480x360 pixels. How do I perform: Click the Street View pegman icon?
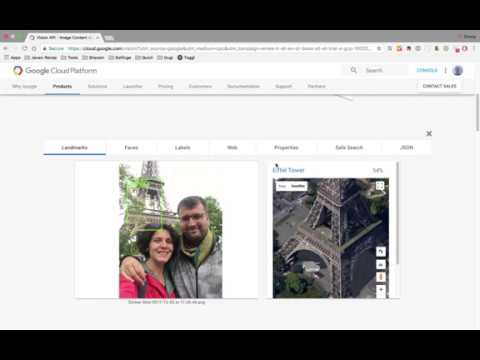coord(381,277)
